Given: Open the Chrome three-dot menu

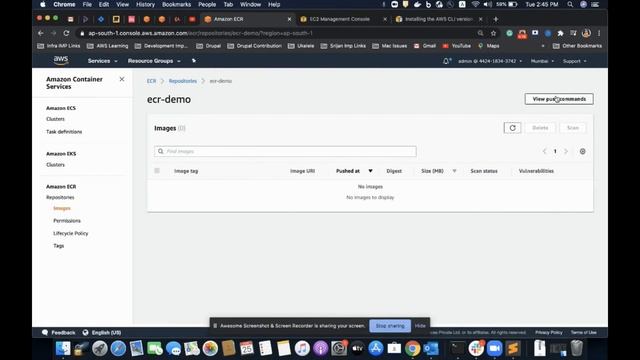Looking at the screenshot, I should [x=599, y=33].
